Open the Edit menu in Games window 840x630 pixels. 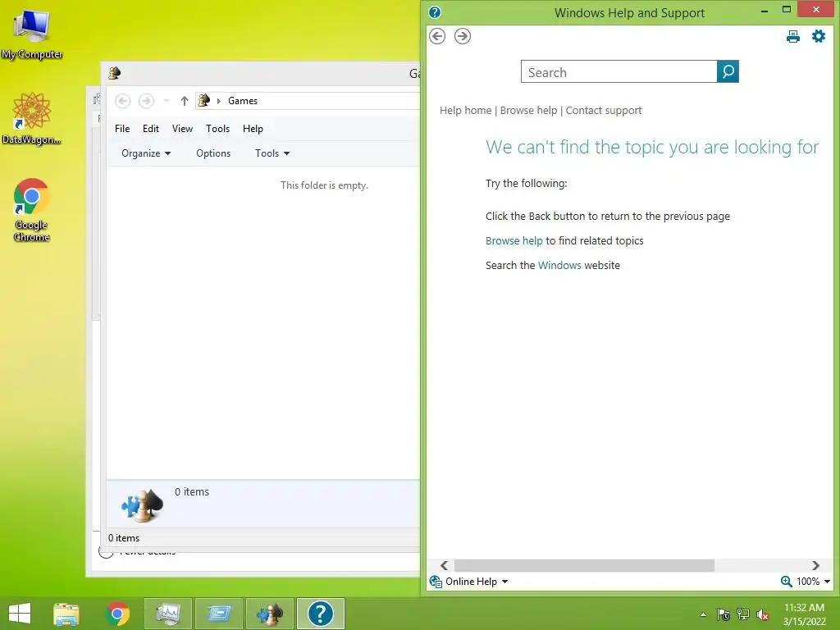pos(151,129)
